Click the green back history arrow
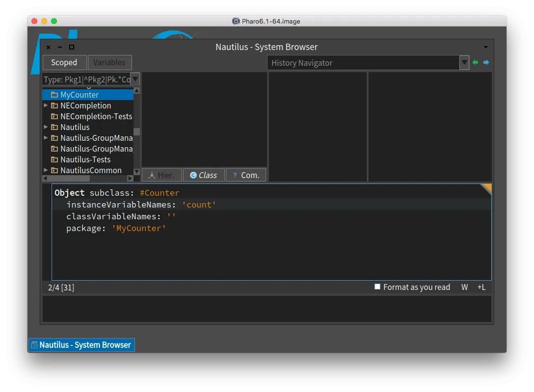This screenshot has width=534, height=392. click(x=475, y=62)
